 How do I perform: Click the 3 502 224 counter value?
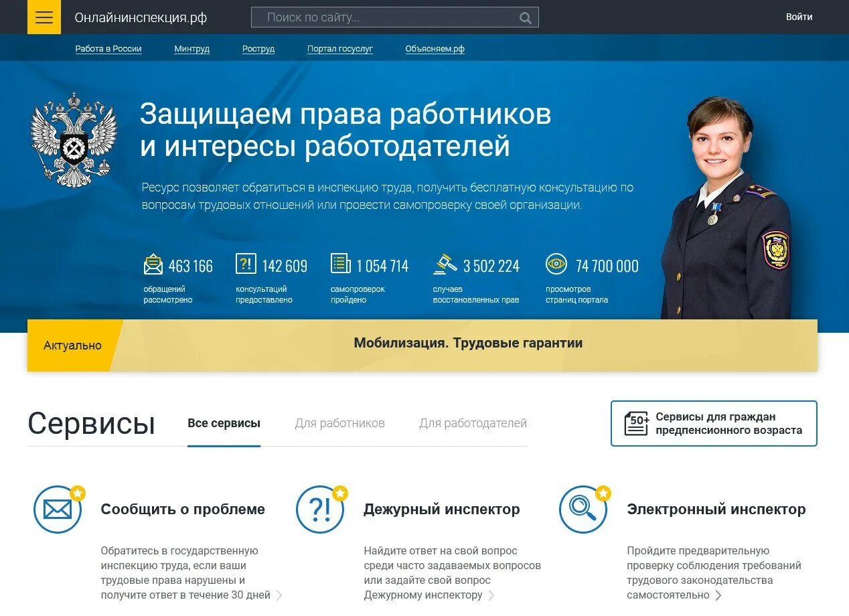491,266
